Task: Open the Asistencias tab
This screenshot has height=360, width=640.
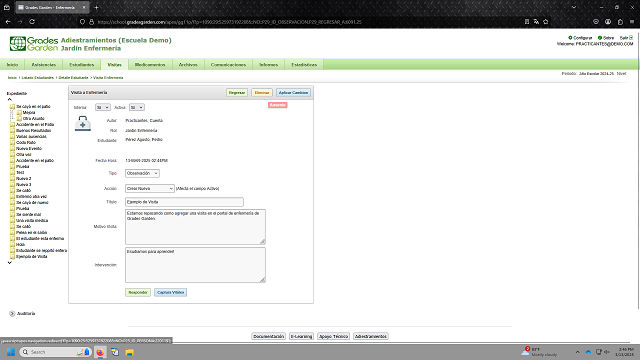Action: (44, 64)
